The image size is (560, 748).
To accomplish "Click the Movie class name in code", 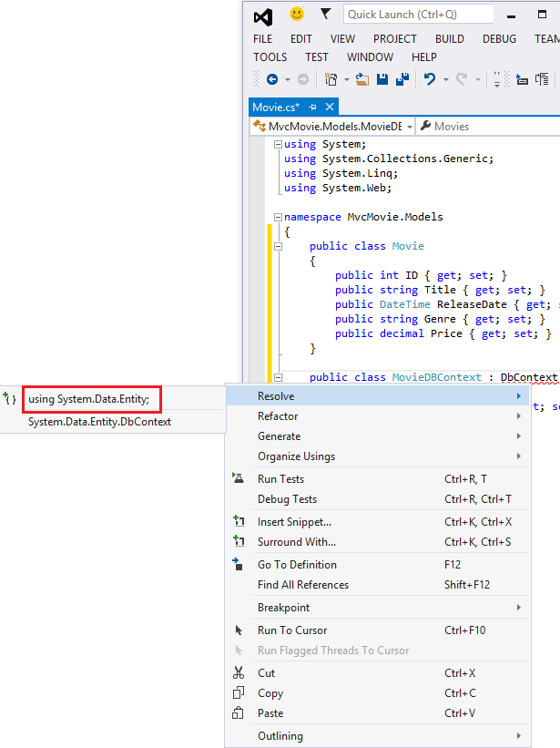I will tap(408, 246).
